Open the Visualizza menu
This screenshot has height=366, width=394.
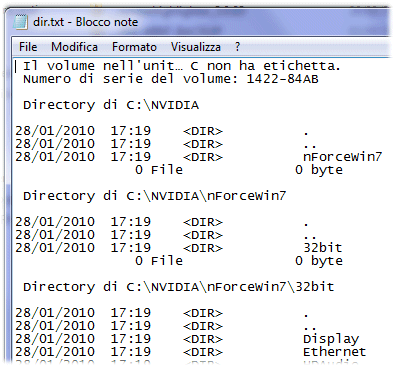point(196,47)
